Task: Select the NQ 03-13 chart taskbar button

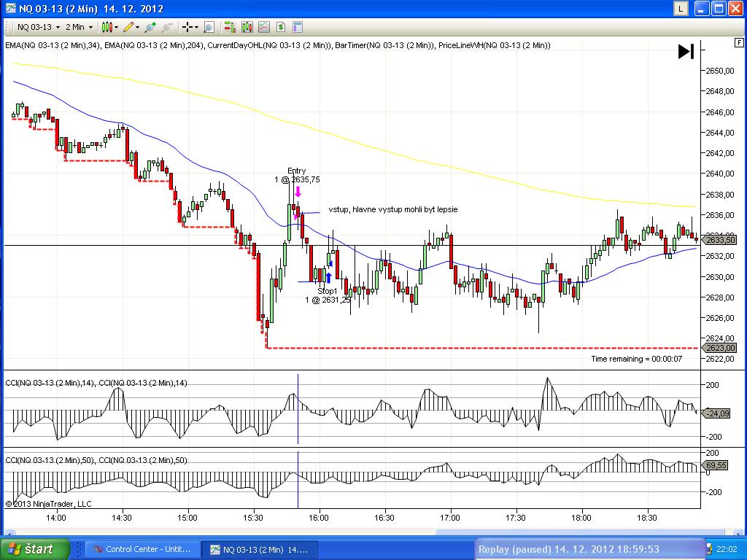Action: [258, 549]
